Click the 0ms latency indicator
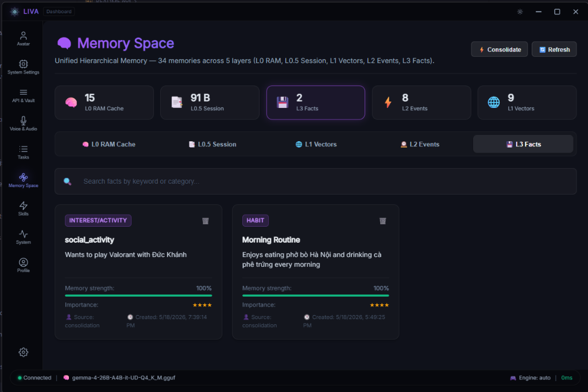The width and height of the screenshot is (588, 392). (567, 378)
